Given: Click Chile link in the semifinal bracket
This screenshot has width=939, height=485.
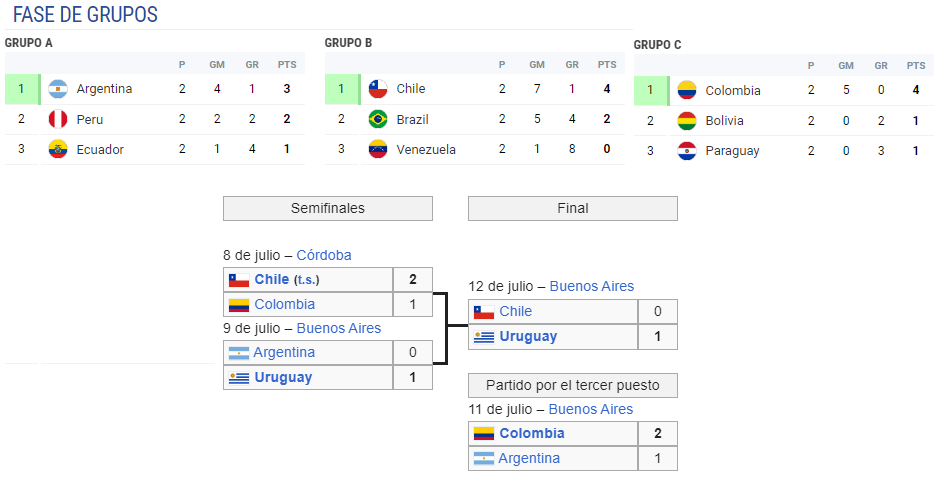Looking at the screenshot, I should click(x=272, y=279).
